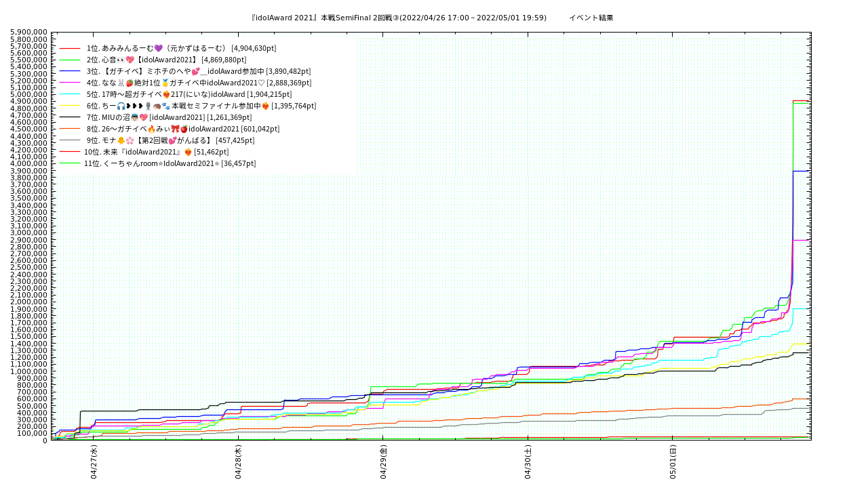Click the red line sample for 1位

click(69, 48)
